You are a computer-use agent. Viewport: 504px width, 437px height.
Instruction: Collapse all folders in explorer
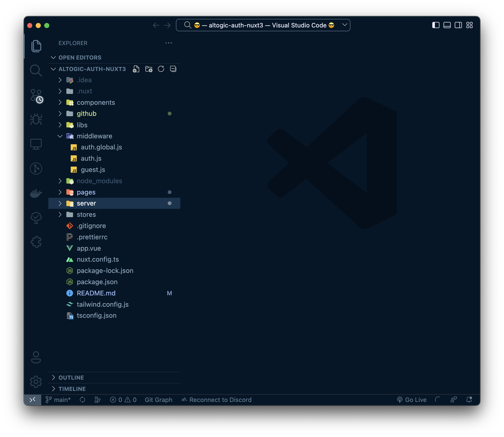click(x=173, y=69)
